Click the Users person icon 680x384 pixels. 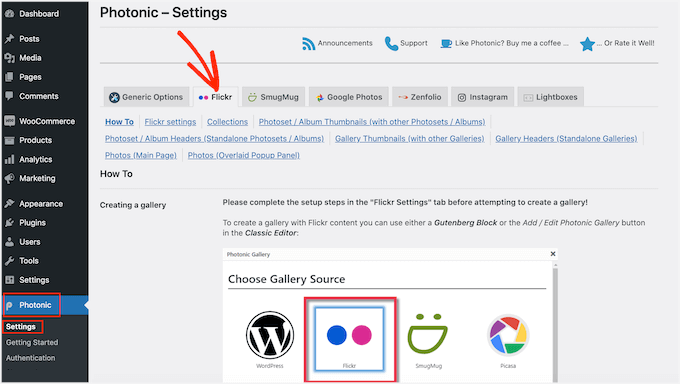(10, 242)
